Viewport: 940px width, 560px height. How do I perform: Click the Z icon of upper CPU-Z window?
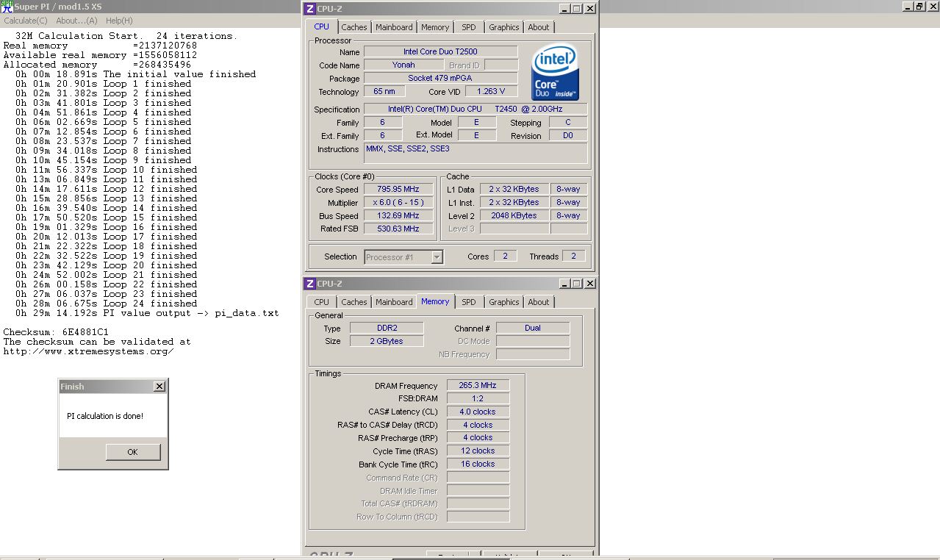310,9
